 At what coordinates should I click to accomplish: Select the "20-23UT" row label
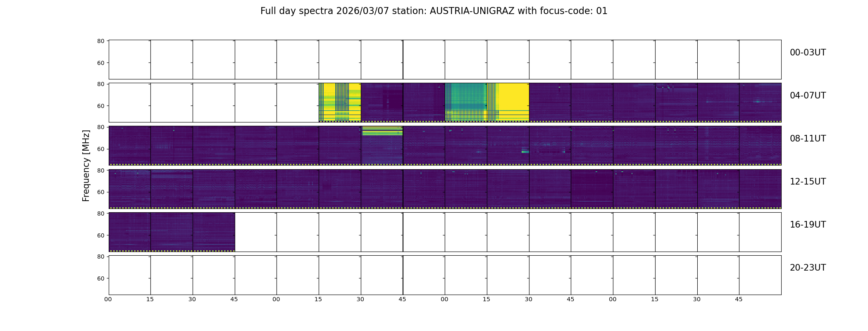pos(808,268)
